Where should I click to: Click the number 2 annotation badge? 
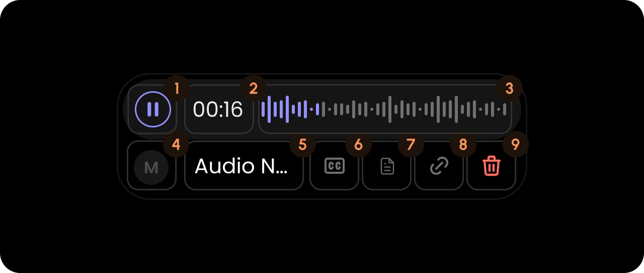pos(254,89)
